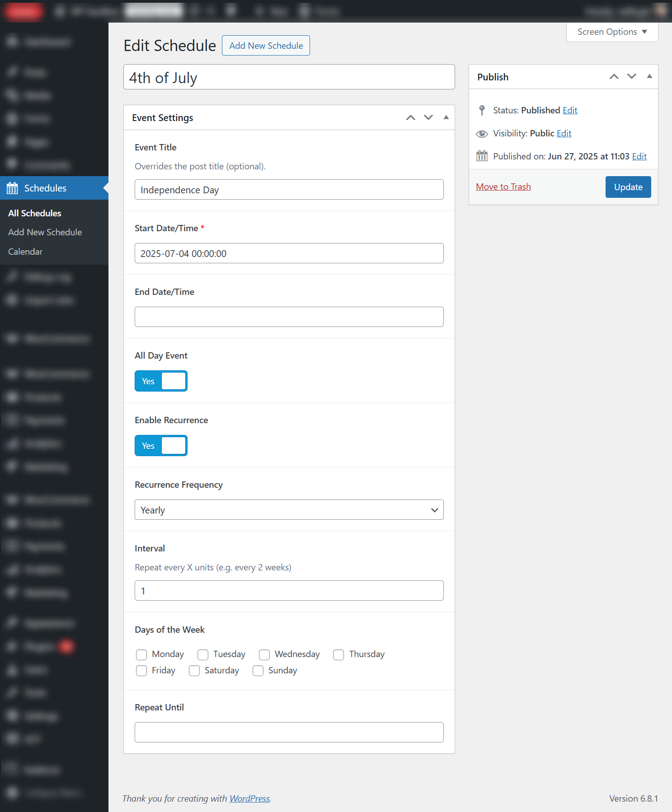Click the schedule title field '4th of July'
Viewport: 672px width, 812px height.
[289, 77]
